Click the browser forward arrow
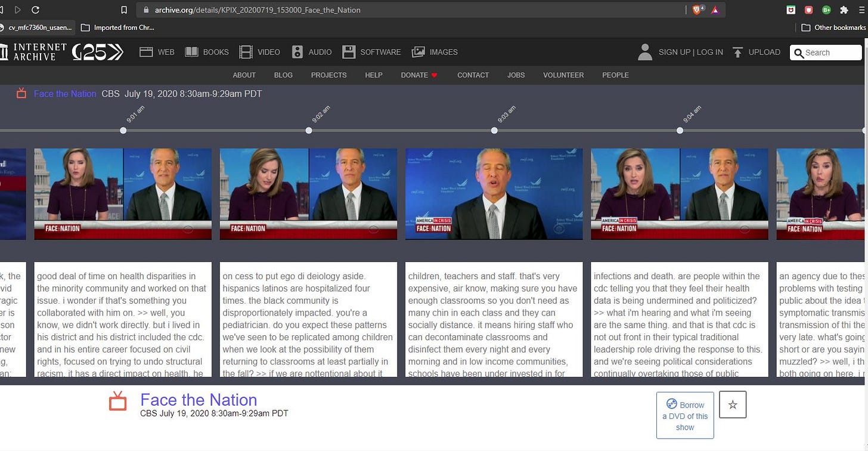 [18, 10]
